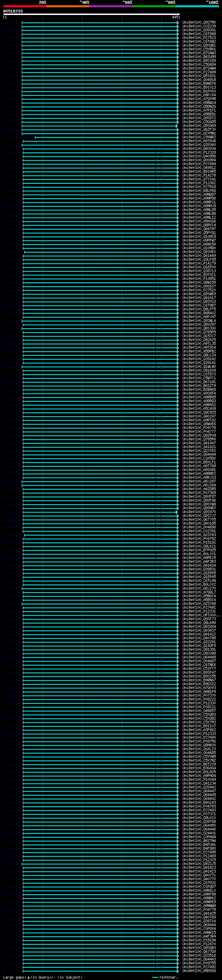Open hit UniRef100_Q9XQB1
This screenshot has width=222, height=980.
pyautogui.click(x=199, y=45)
